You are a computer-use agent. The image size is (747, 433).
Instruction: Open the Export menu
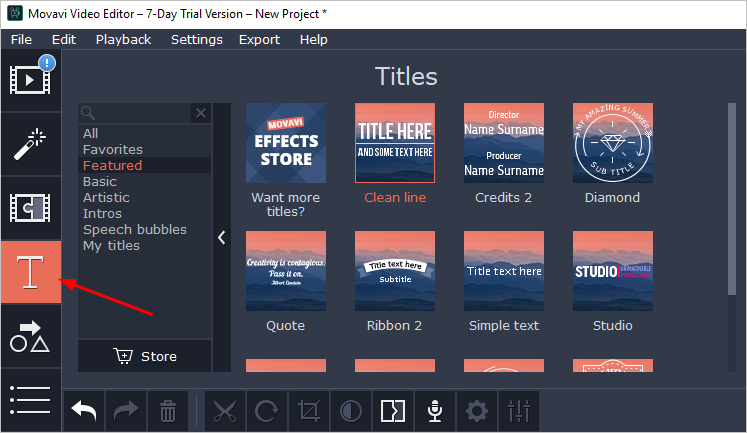(259, 40)
